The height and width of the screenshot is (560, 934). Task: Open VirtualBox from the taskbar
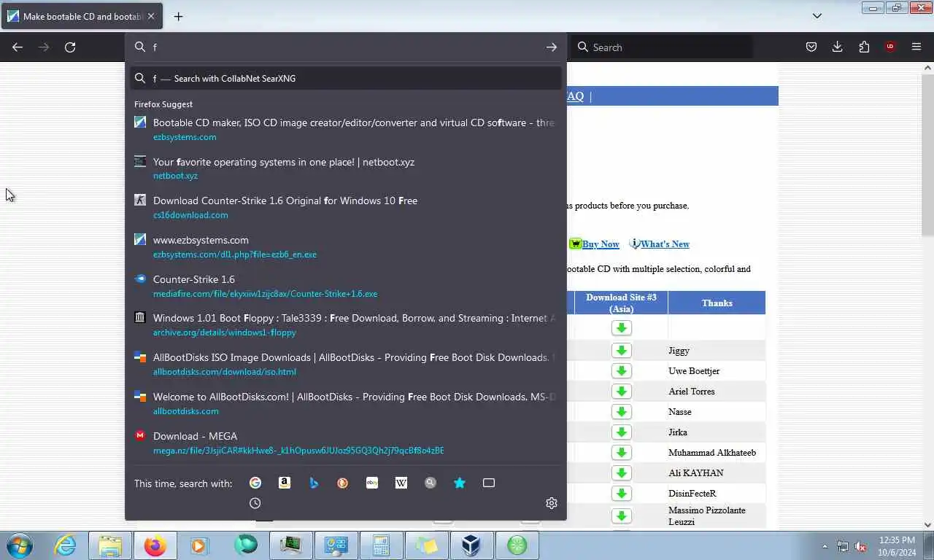471,545
